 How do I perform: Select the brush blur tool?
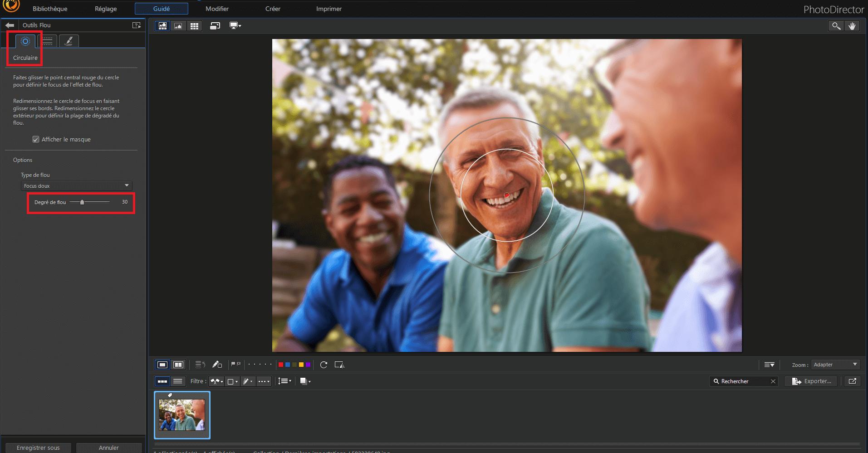coord(69,41)
